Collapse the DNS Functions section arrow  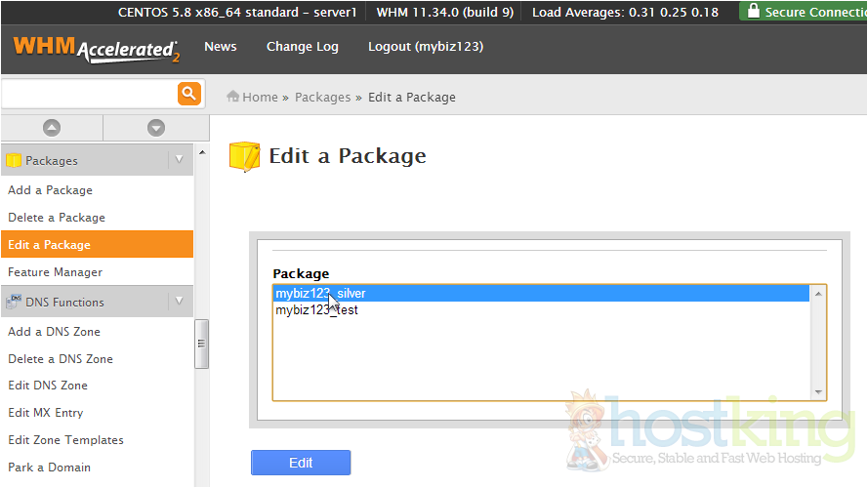click(x=179, y=302)
